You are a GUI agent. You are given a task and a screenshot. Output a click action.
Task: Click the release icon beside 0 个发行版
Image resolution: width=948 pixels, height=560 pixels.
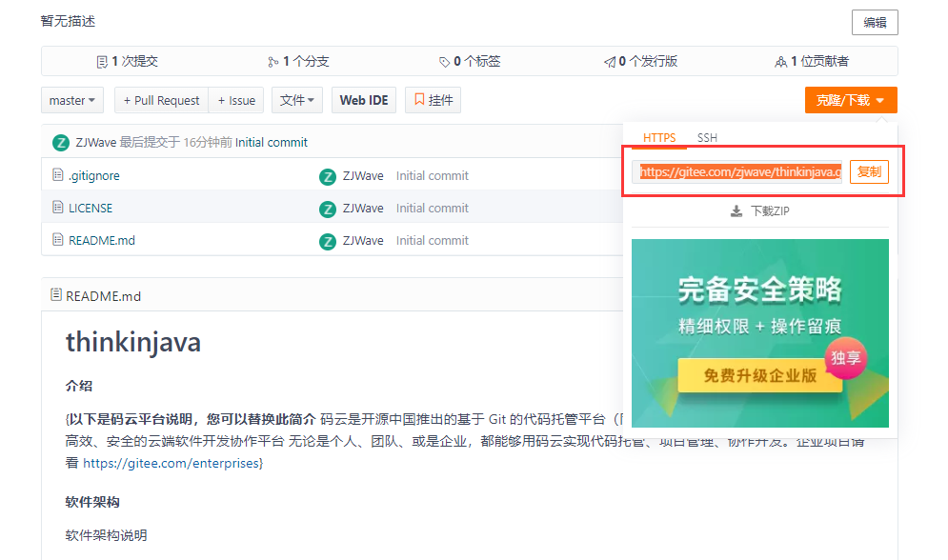click(x=610, y=62)
